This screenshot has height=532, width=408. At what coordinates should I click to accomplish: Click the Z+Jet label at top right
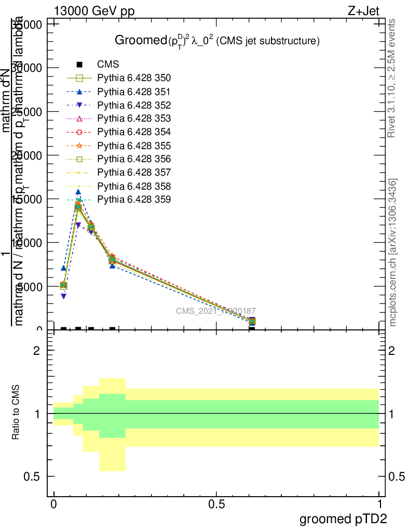point(363,11)
